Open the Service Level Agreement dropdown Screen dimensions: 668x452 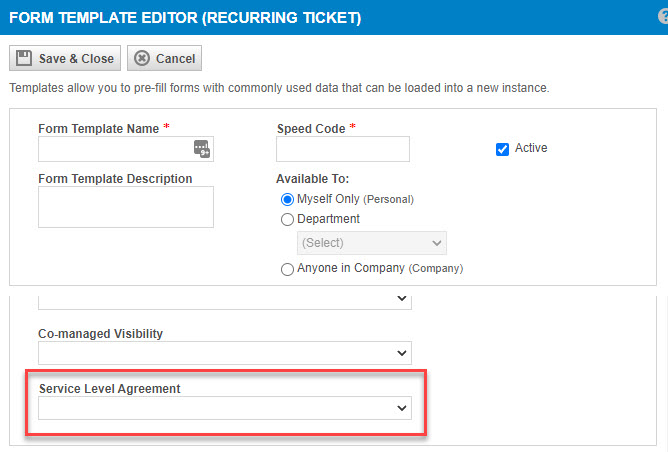point(225,408)
